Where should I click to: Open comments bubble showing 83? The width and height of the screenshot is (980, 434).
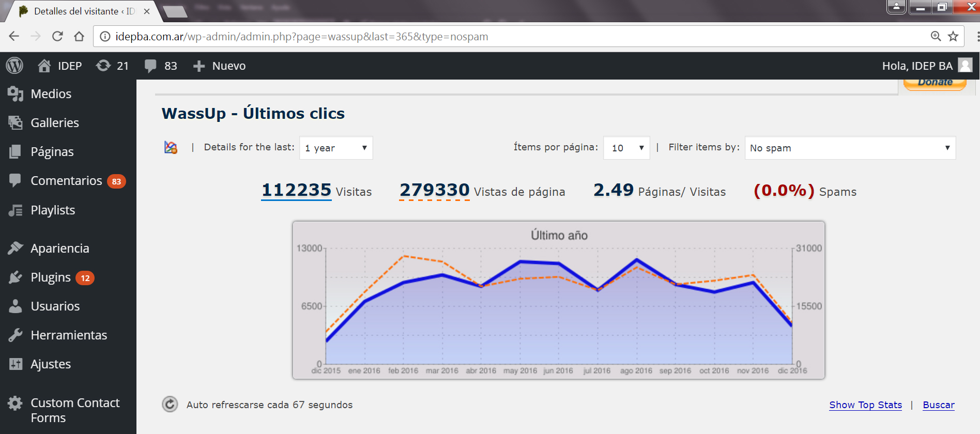pos(150,66)
